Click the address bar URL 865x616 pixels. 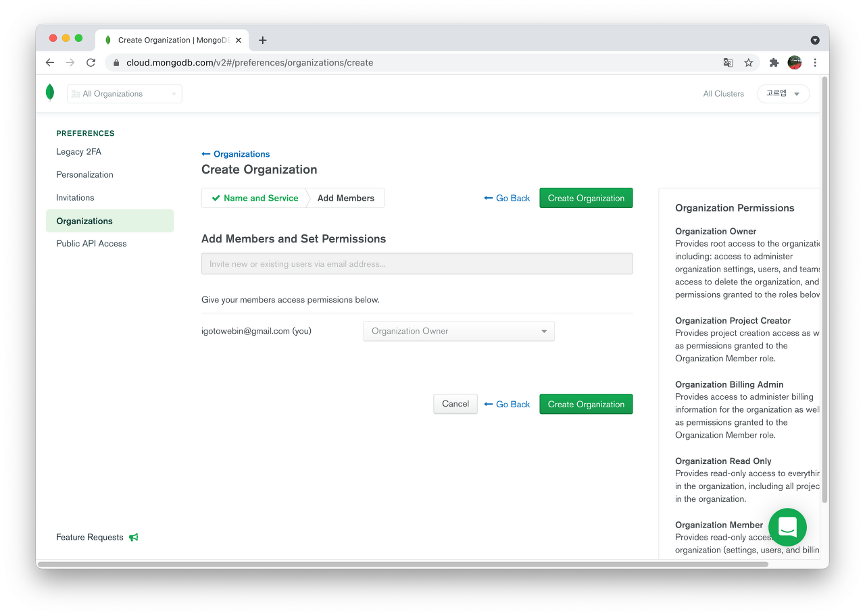point(250,63)
